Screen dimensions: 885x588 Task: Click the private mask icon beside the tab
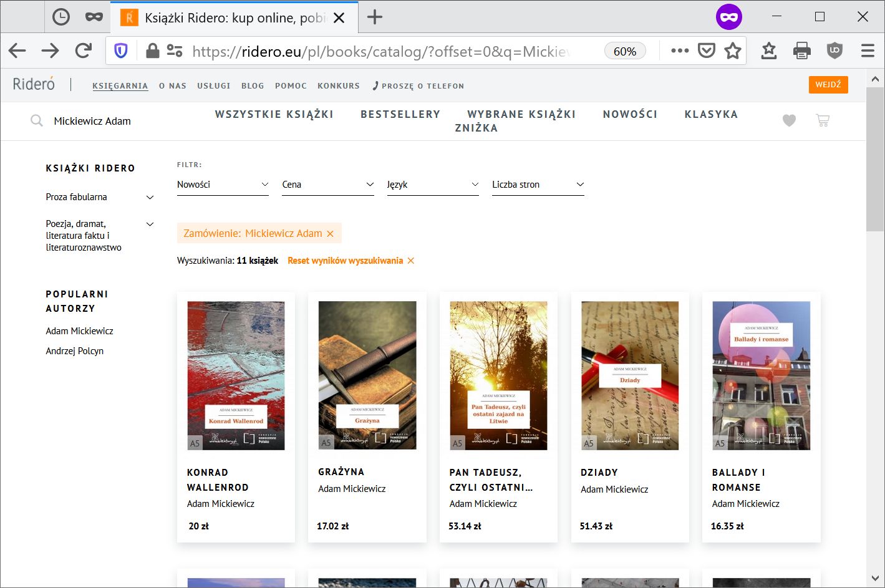[94, 17]
